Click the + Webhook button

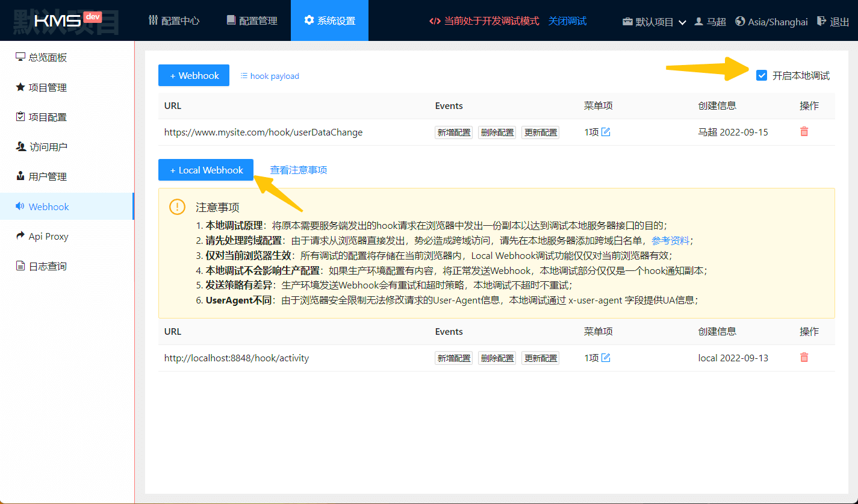point(193,75)
